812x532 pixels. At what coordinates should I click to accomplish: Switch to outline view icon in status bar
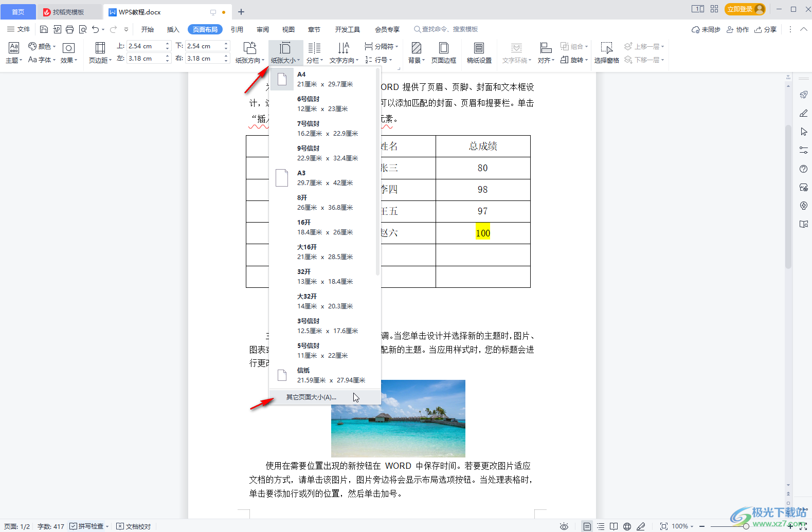click(x=601, y=526)
